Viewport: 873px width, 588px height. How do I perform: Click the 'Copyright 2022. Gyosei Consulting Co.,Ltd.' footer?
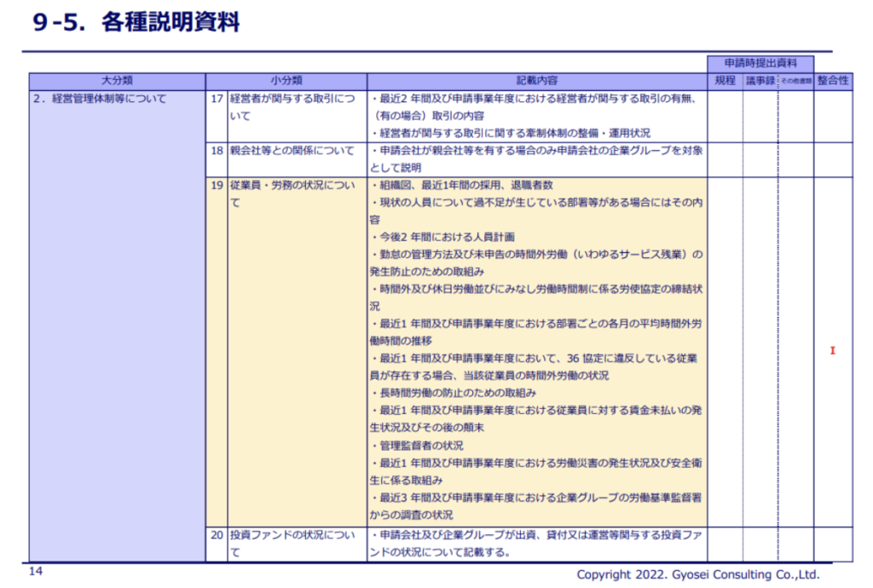click(698, 574)
